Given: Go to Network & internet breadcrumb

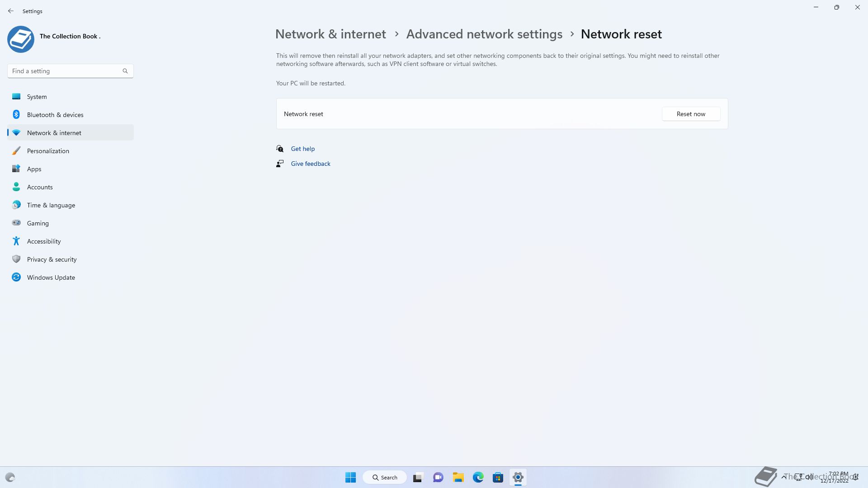Looking at the screenshot, I should [x=330, y=34].
